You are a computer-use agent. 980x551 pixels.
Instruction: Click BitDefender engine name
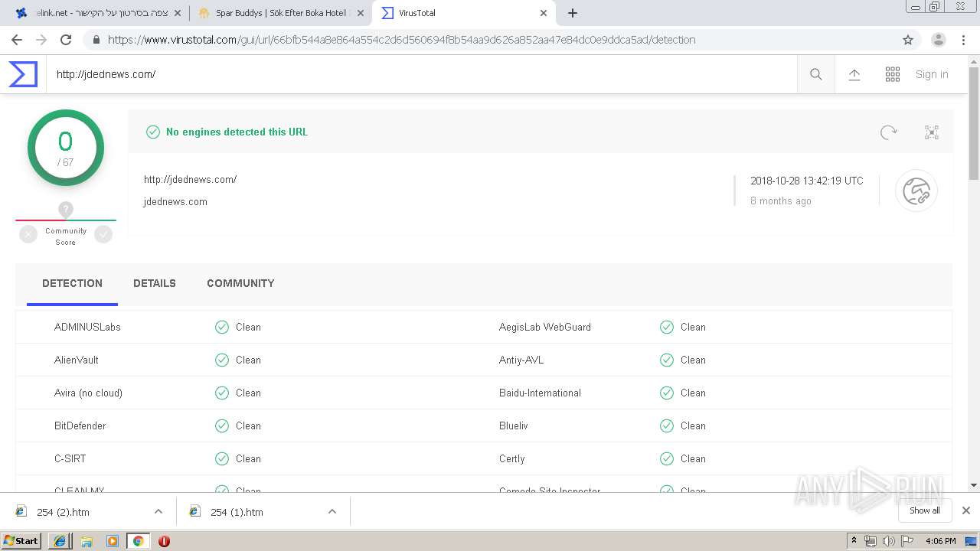coord(80,425)
